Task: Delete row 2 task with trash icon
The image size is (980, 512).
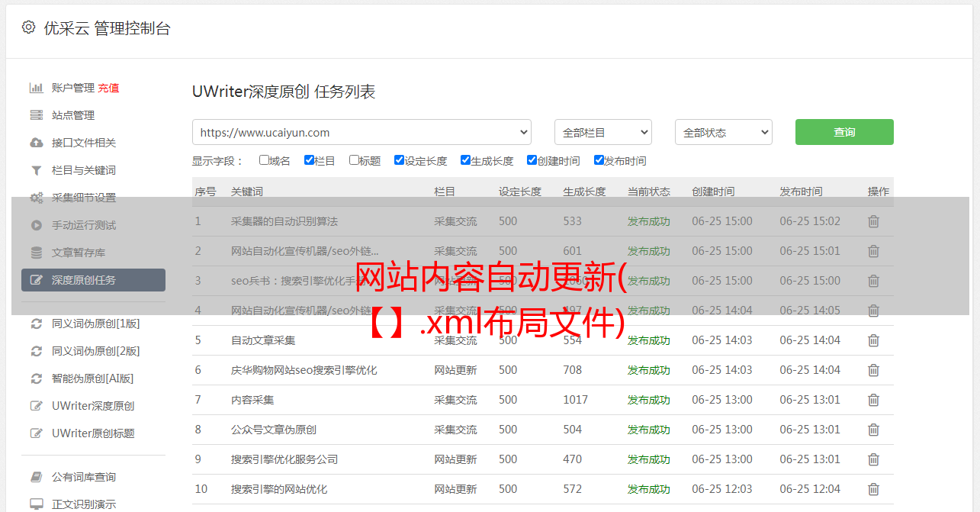Action: (874, 251)
